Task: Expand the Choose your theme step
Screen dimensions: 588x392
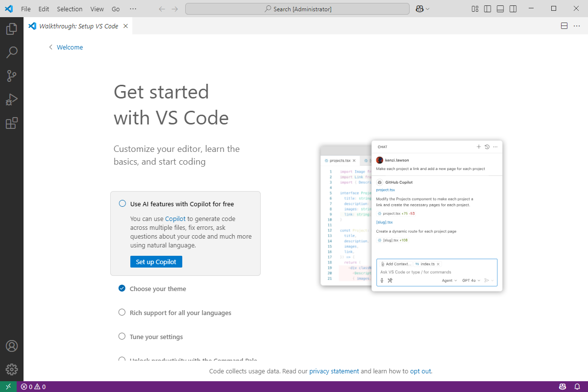Action: click(158, 289)
